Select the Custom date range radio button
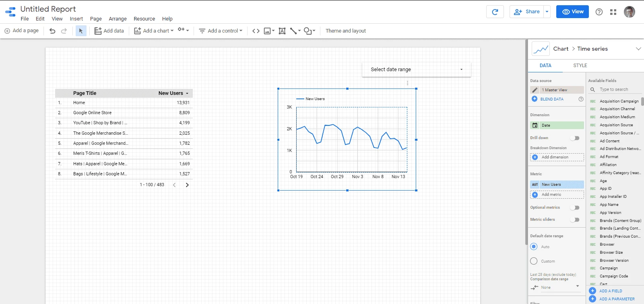 coord(534,261)
